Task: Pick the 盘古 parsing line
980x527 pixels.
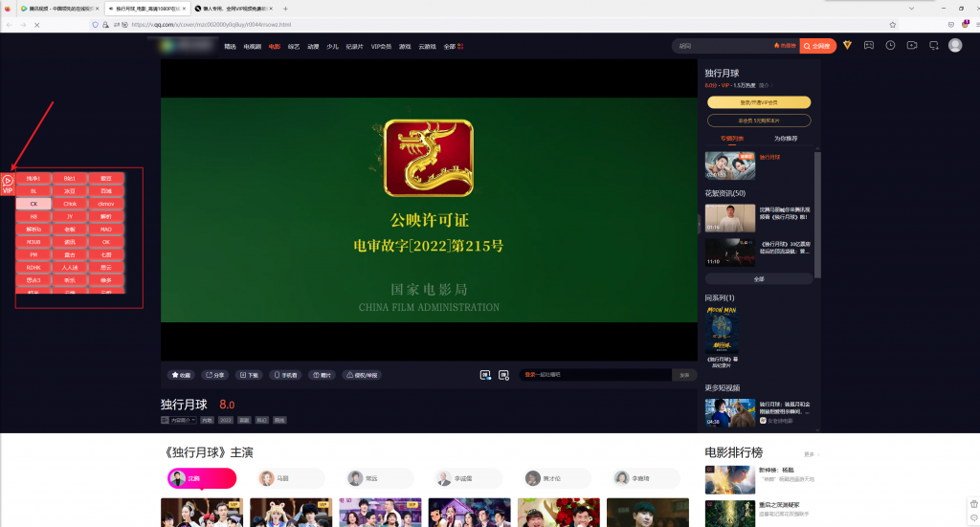Action: coord(70,254)
